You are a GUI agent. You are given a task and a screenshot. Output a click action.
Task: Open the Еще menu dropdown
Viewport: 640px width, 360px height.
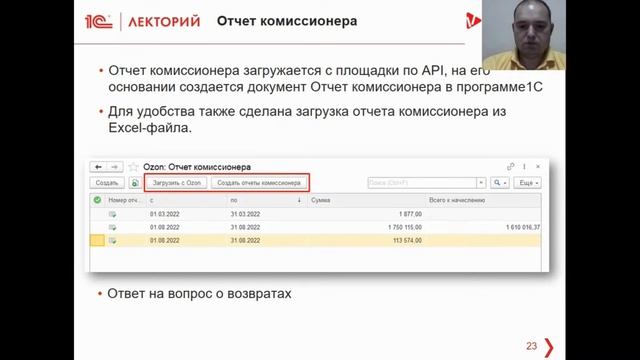pyautogui.click(x=528, y=183)
